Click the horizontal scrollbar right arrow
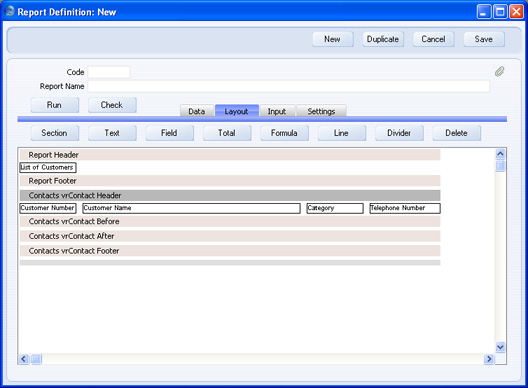This screenshot has height=388, width=528. (x=489, y=359)
